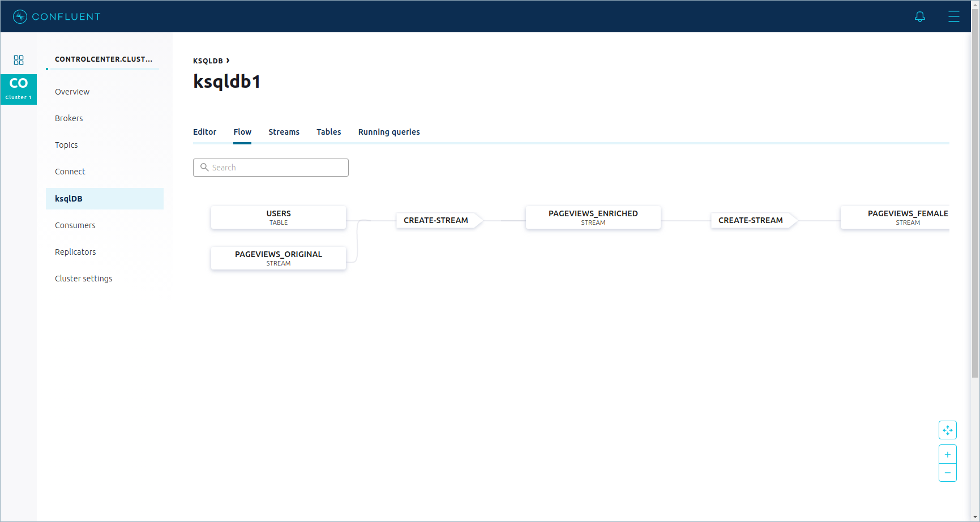Click the KSQLDB breadcrumb link
Image resolution: width=980 pixels, height=522 pixels.
point(208,61)
